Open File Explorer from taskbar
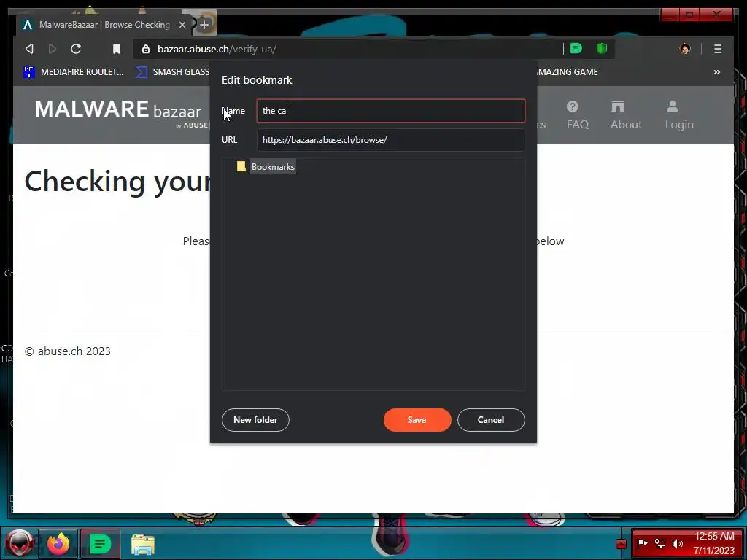 pos(142,544)
